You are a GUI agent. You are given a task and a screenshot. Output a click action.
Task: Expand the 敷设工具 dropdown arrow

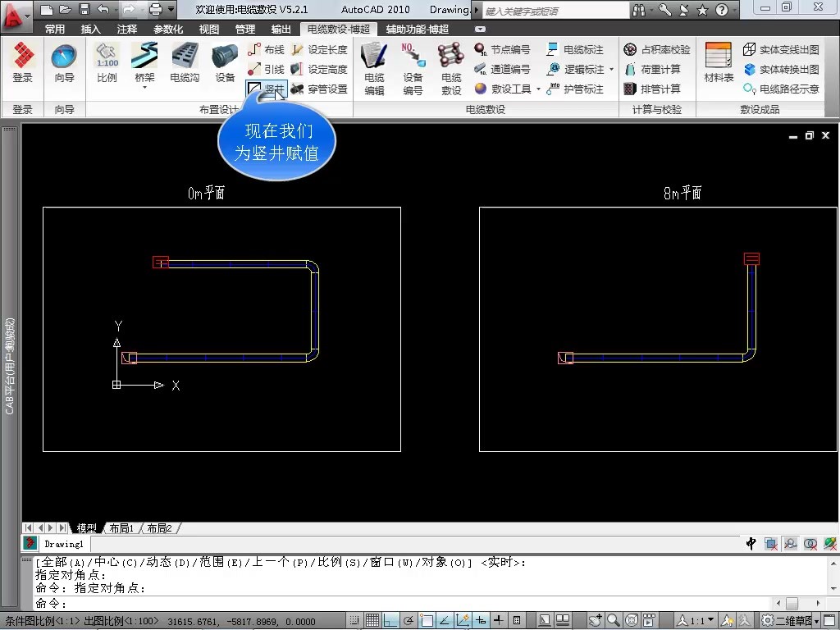538,89
